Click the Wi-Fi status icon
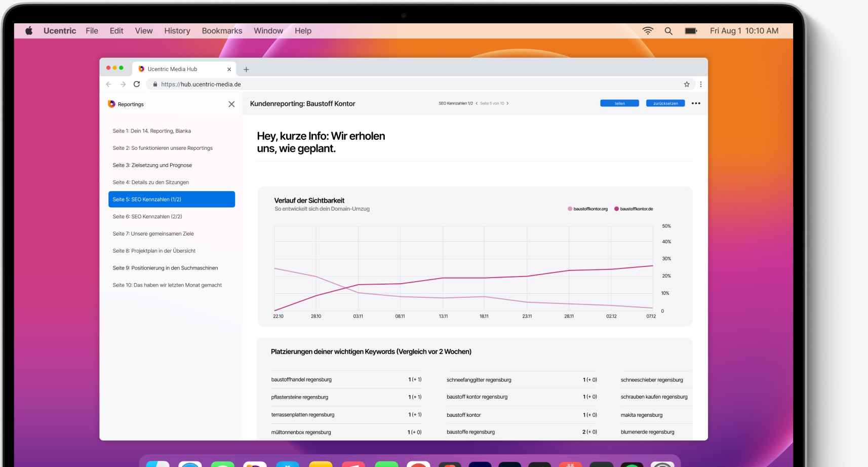 pyautogui.click(x=648, y=31)
